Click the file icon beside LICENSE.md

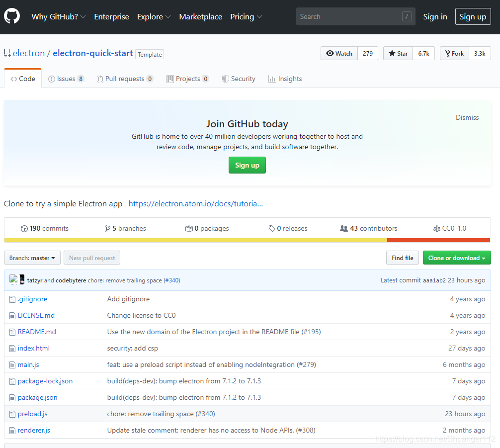12,316
